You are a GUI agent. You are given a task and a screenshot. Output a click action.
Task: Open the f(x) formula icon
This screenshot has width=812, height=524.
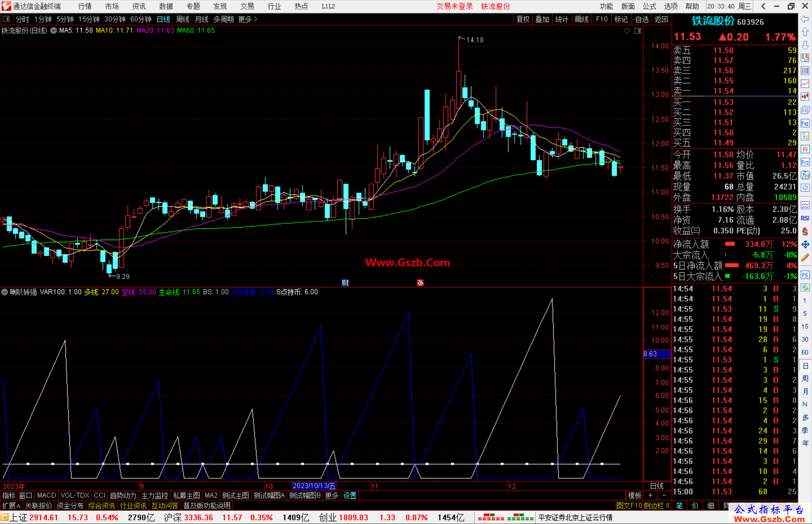805,175
